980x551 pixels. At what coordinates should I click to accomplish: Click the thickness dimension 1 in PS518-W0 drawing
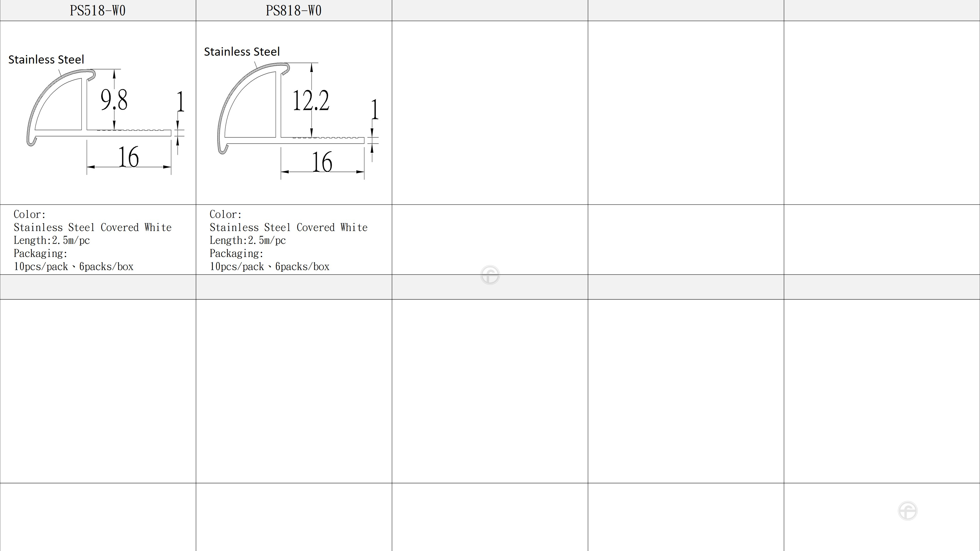tap(181, 102)
